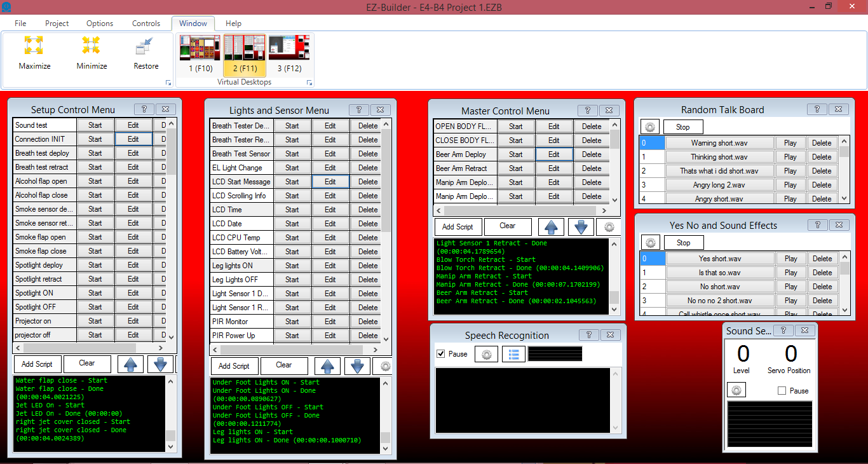The width and height of the screenshot is (868, 464).
Task: Edit the EL Light Change script
Action: coord(330,168)
